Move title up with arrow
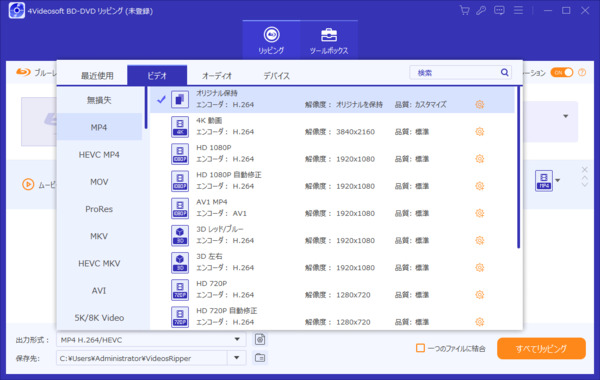This screenshot has width=600, height=380. 584,178
